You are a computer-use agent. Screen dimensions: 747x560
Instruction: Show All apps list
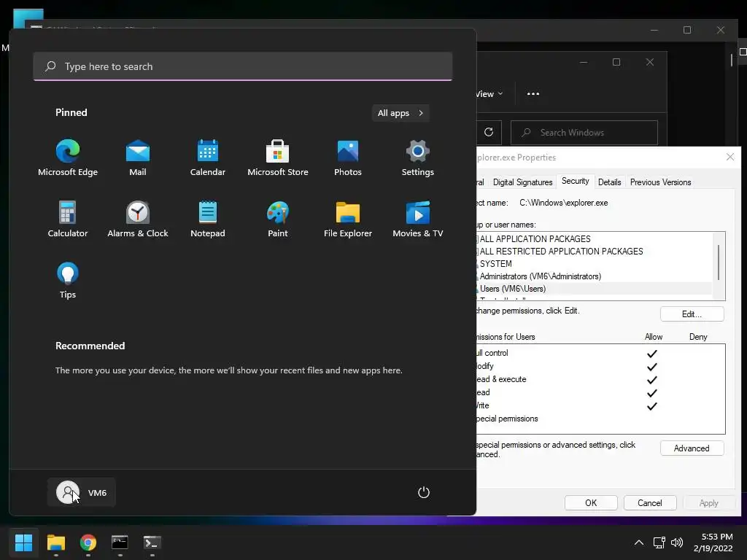point(400,113)
